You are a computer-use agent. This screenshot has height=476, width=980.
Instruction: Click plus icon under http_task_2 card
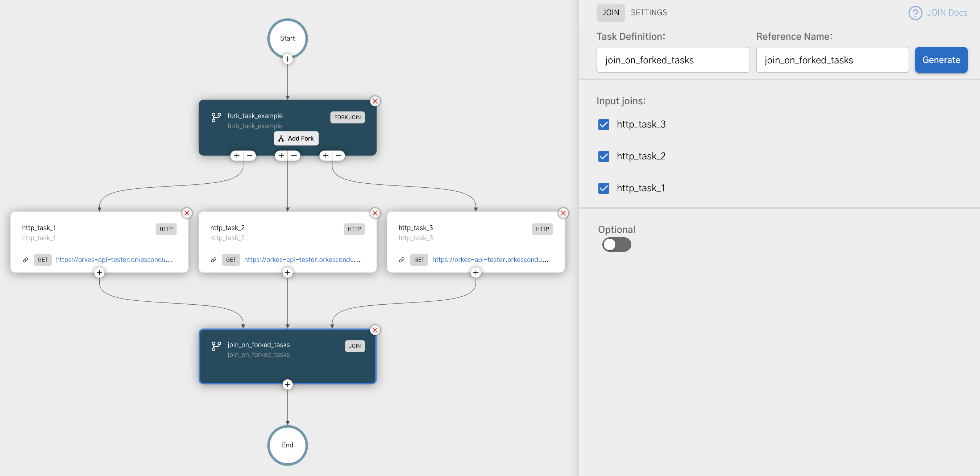(287, 273)
